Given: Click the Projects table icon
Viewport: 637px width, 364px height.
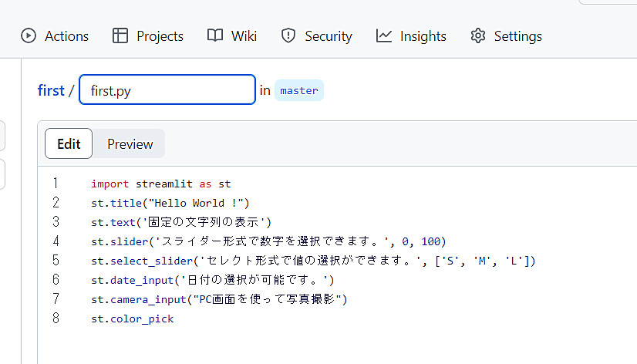Looking at the screenshot, I should click(x=120, y=35).
